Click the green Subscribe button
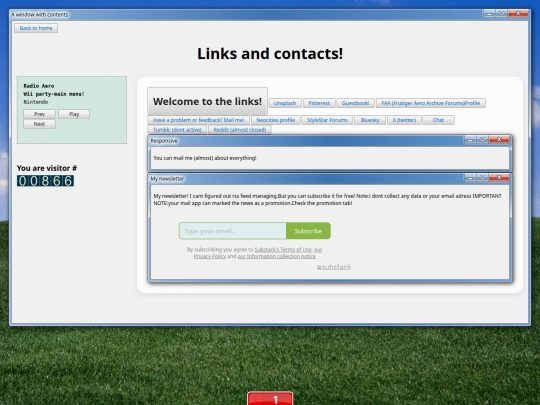540x405 pixels. coord(308,231)
